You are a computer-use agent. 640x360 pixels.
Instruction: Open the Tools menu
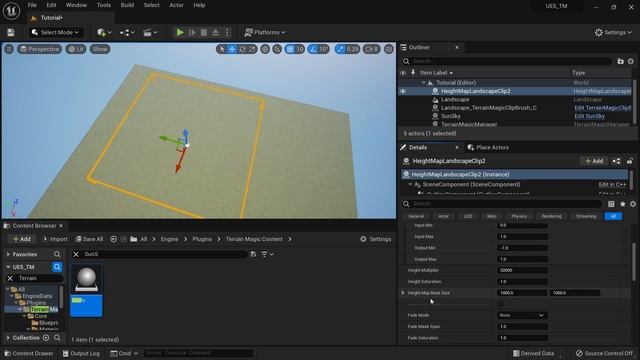[x=104, y=5]
